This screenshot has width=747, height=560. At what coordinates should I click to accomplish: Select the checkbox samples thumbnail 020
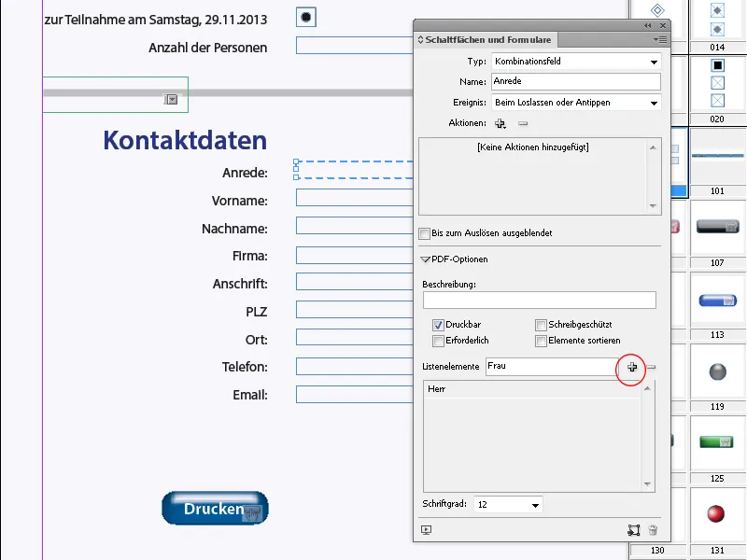tap(717, 83)
